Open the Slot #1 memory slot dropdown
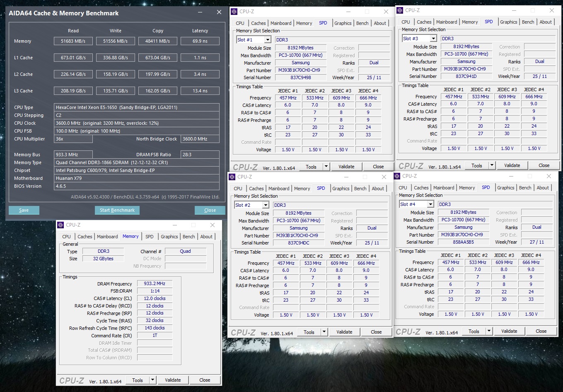The image size is (563, 392). coord(267,40)
